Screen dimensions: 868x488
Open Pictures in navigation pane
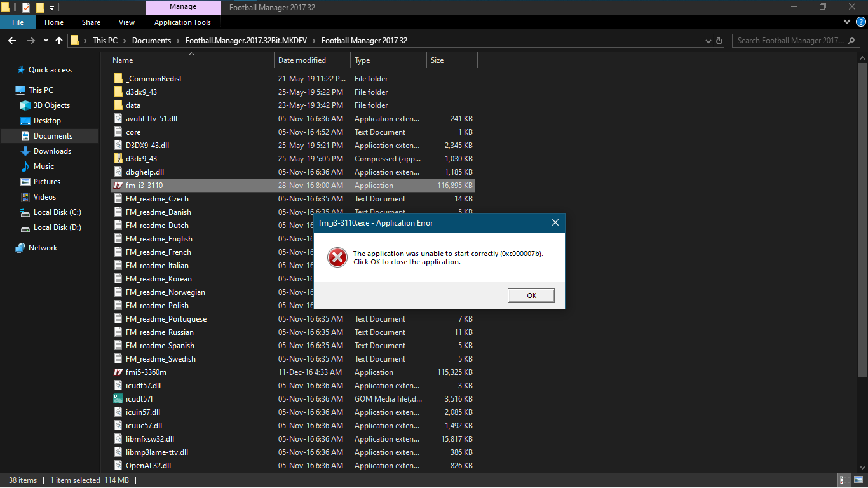pyautogui.click(x=47, y=182)
